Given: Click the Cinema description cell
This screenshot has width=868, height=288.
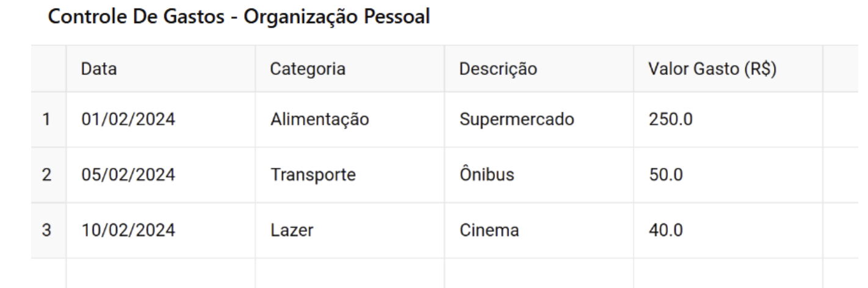Looking at the screenshot, I should [539, 231].
